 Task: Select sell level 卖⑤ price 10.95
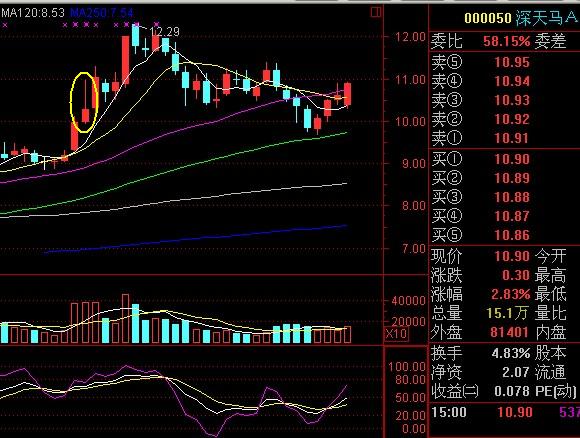[512, 63]
